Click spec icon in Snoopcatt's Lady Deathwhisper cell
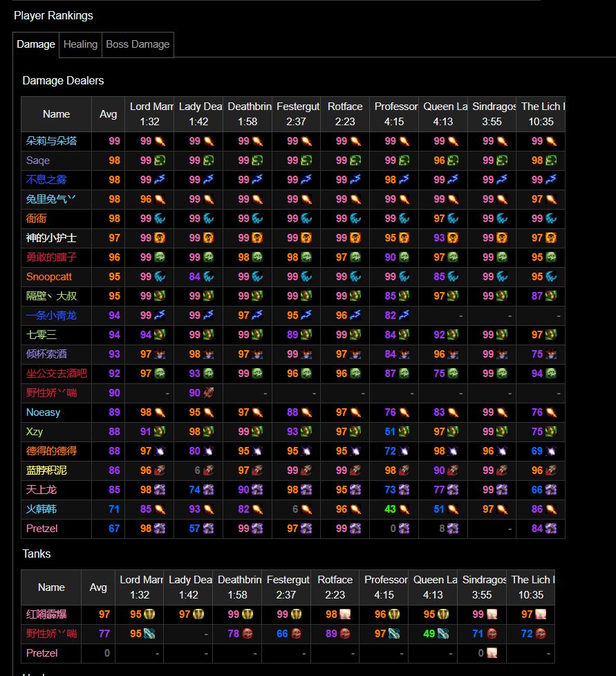 (x=209, y=277)
